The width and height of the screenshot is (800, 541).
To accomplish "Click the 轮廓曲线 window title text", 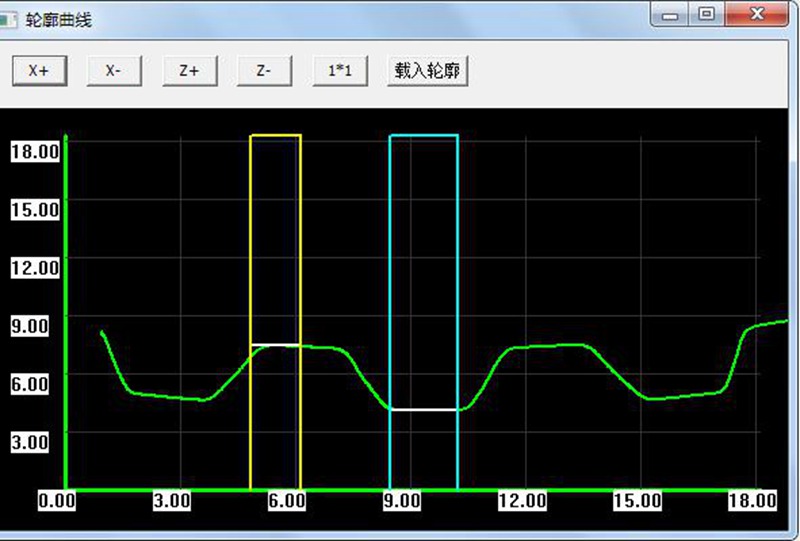I will 59,20.
